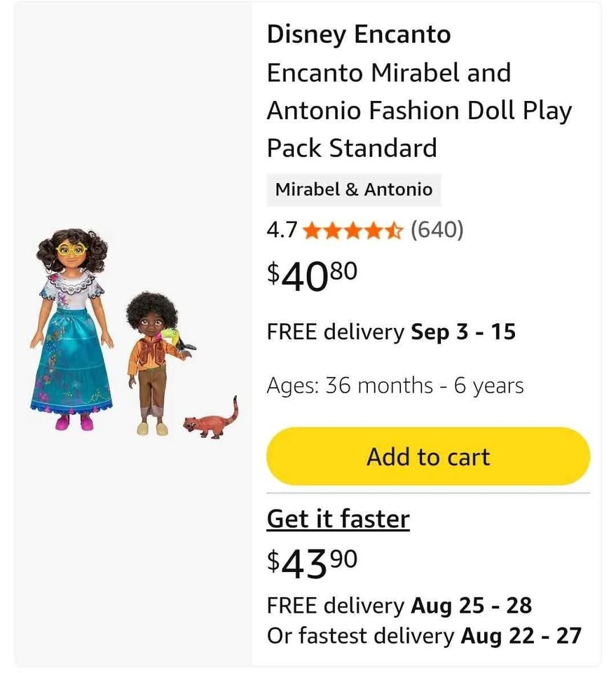
Task: Open the Get it faster link
Action: (338, 519)
